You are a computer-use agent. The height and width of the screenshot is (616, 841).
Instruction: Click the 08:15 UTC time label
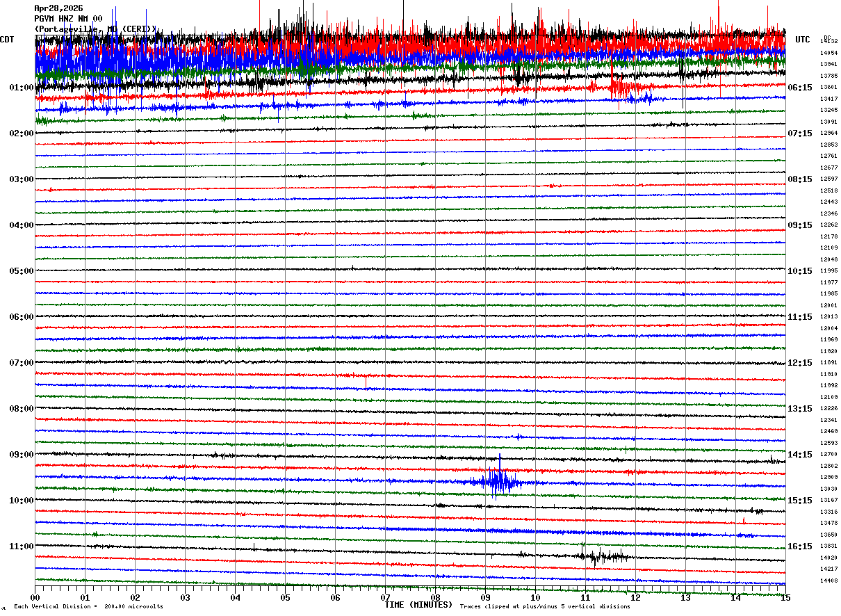tap(800, 179)
